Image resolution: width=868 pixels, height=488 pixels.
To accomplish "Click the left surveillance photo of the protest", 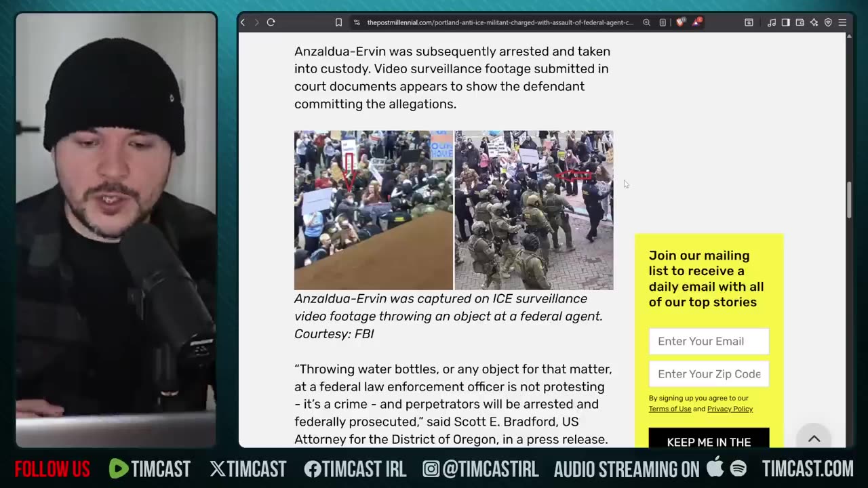I will tap(374, 210).
